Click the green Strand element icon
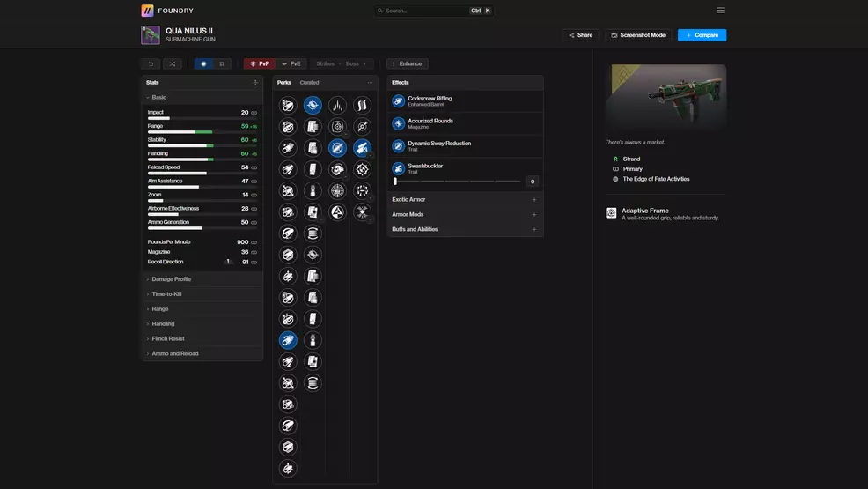The image size is (868, 489). pos(615,159)
